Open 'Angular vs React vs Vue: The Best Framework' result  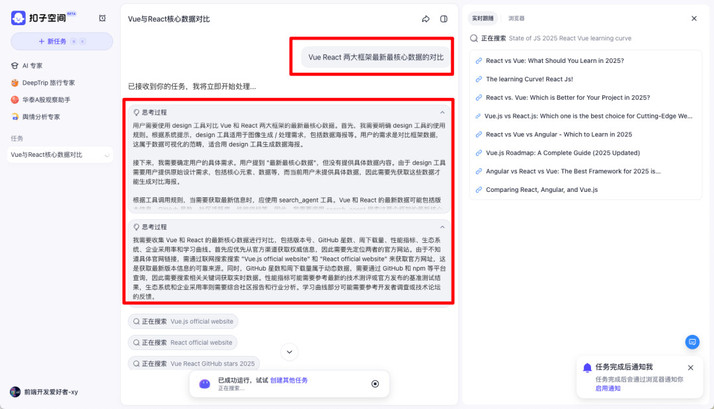pyautogui.click(x=573, y=171)
